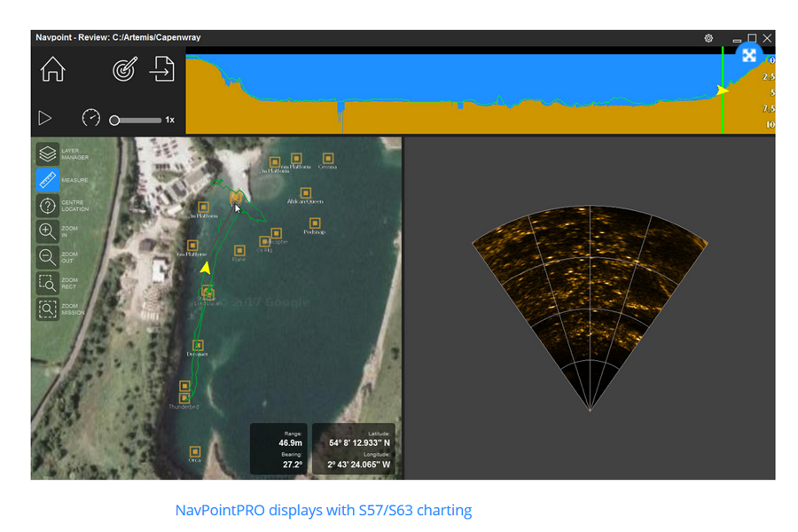This screenshot has height=532, width=798.
Task: Open the settings gear
Action: 708,38
